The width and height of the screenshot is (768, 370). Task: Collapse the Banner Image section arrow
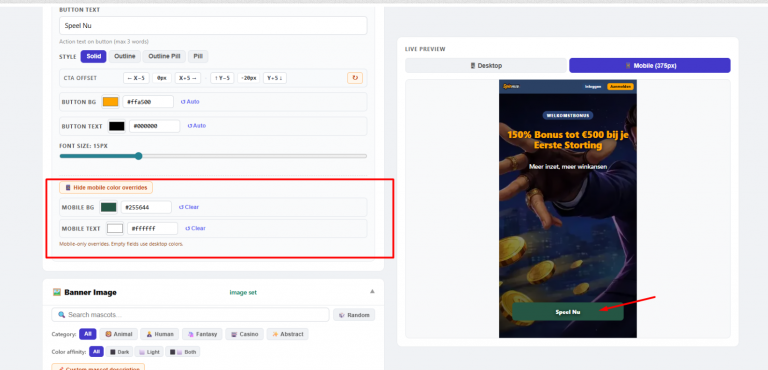[372, 291]
